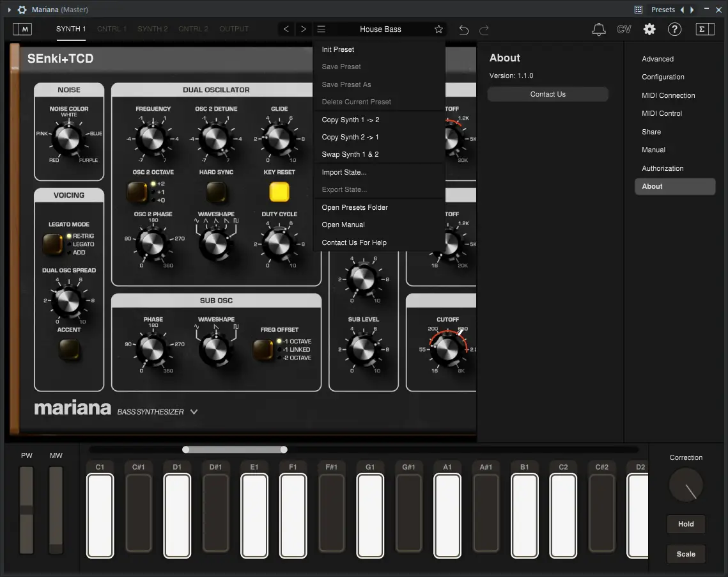Toggle the Key Reset yellow button

279,192
